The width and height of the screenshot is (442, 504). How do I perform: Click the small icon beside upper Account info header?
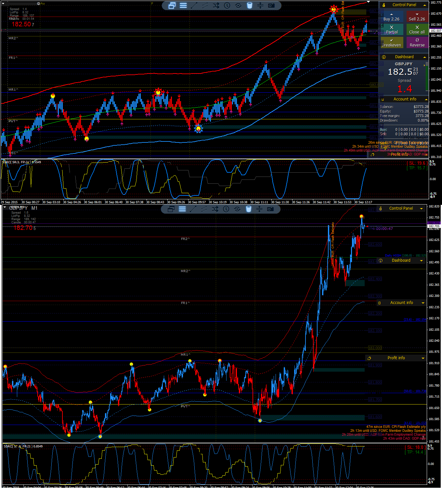[x=383, y=99]
